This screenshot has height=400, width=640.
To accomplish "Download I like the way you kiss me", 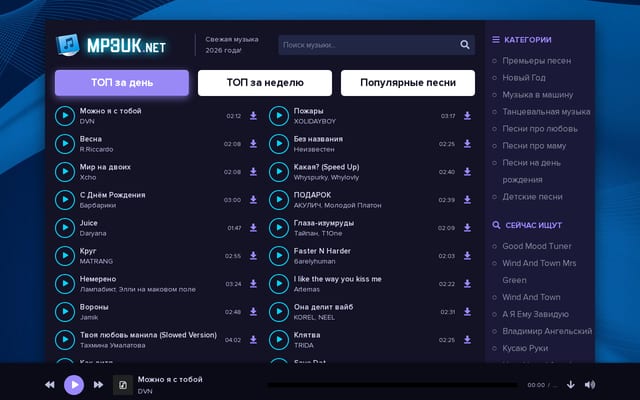I will click(467, 284).
